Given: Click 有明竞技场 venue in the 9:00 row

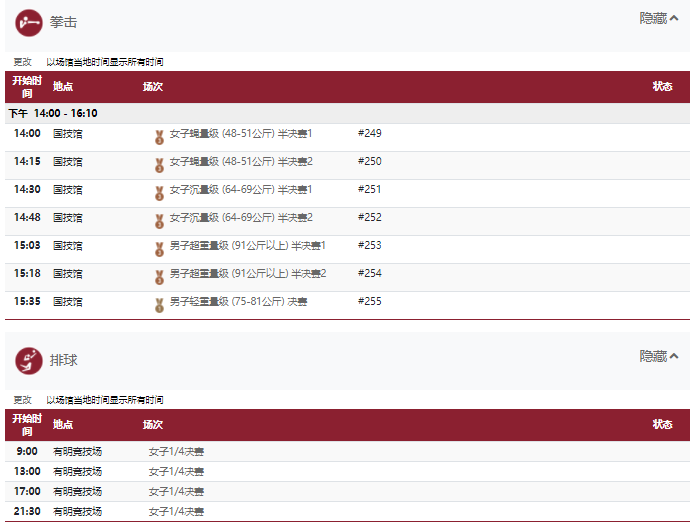Looking at the screenshot, I should [x=78, y=452].
